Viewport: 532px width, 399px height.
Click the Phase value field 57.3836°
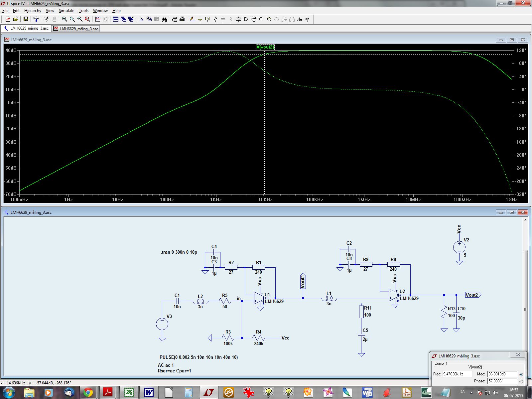coord(502,381)
